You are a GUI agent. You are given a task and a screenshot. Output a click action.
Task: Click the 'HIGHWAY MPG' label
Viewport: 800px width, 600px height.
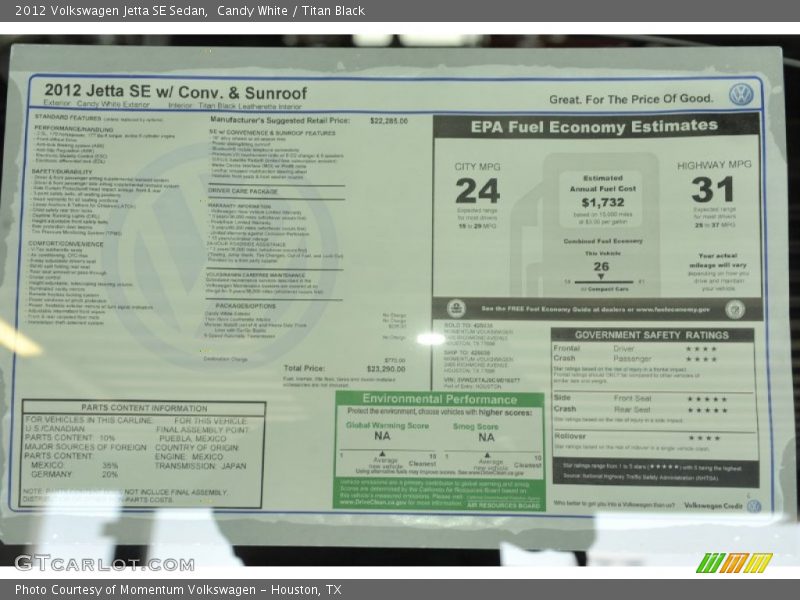[714, 165]
